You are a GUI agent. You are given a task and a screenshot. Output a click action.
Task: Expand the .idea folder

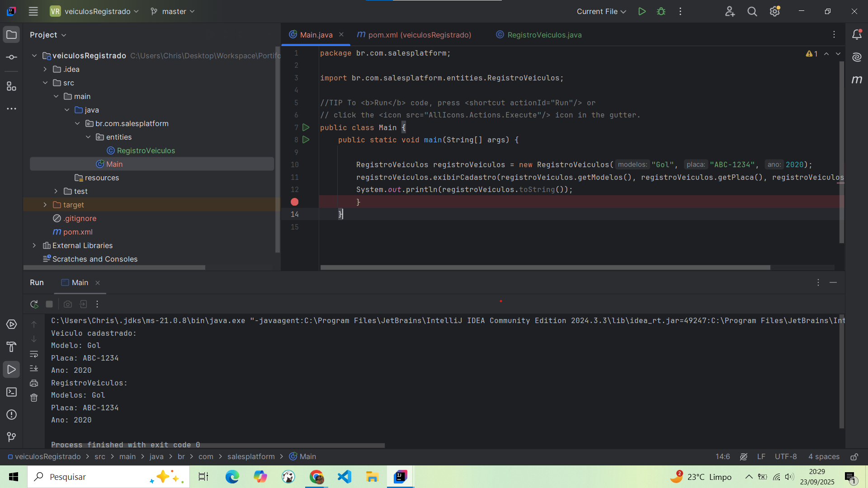pyautogui.click(x=45, y=69)
